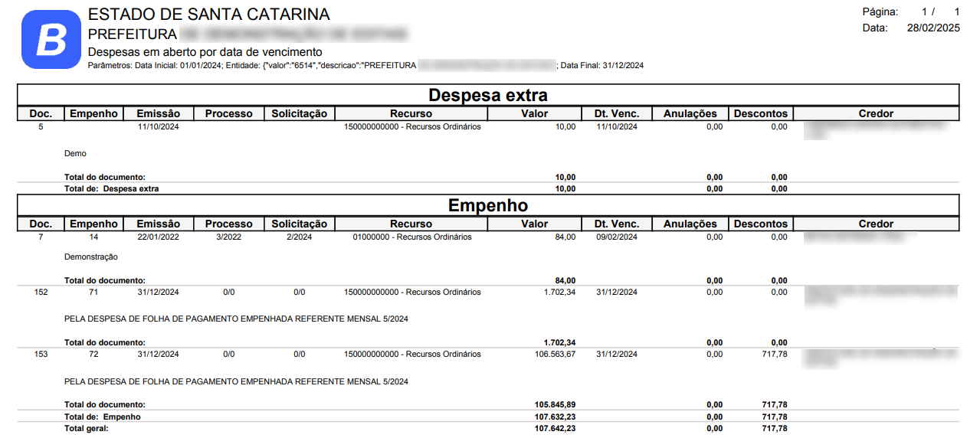Click the Anulações header in the Despesa extra table
Screen dimensions: 980x438
[690, 113]
